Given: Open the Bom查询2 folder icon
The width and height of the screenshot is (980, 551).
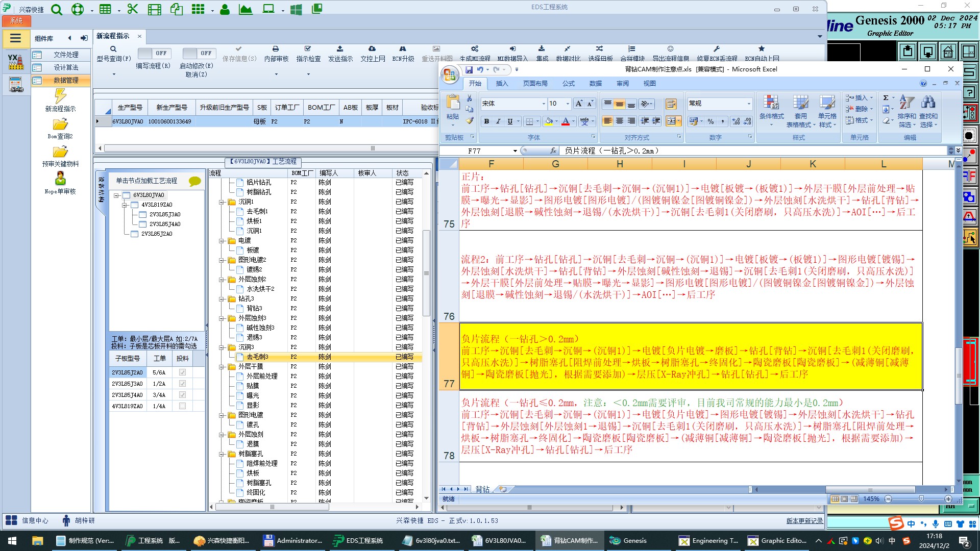Looking at the screenshot, I should point(60,124).
